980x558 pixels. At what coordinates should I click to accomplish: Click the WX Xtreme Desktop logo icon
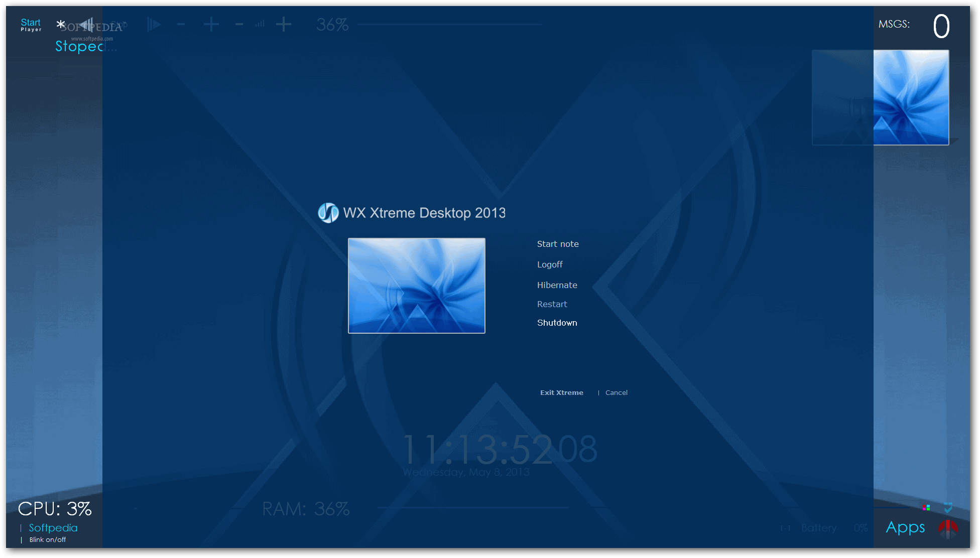[x=328, y=213]
